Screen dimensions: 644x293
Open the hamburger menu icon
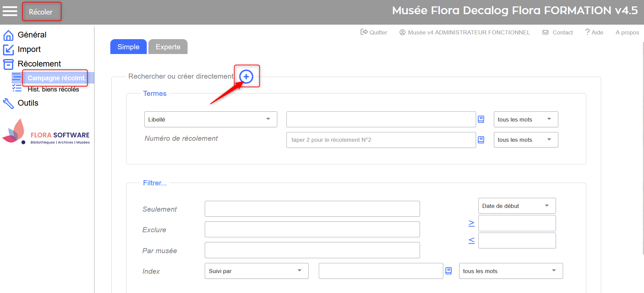point(10,11)
